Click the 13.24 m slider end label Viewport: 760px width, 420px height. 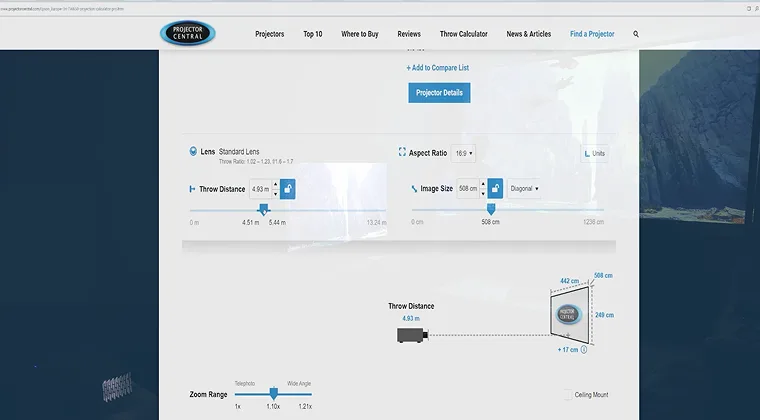377,223
